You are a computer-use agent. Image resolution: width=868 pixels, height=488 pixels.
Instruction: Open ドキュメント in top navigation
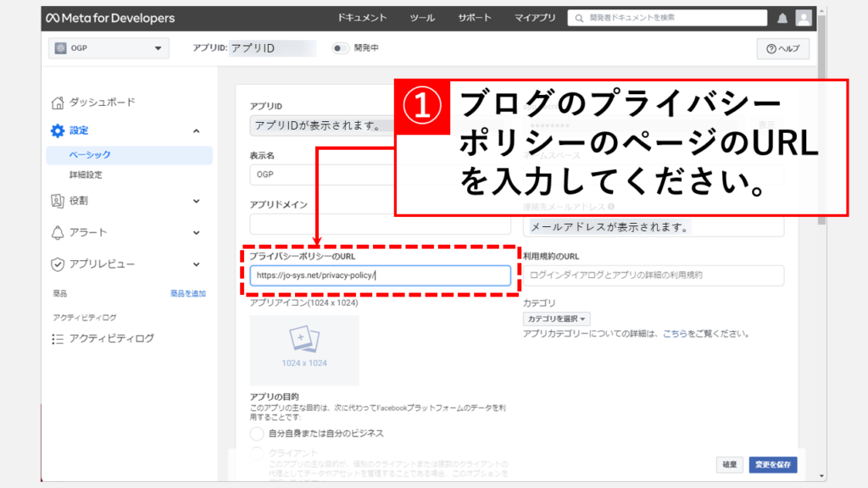coord(362,18)
